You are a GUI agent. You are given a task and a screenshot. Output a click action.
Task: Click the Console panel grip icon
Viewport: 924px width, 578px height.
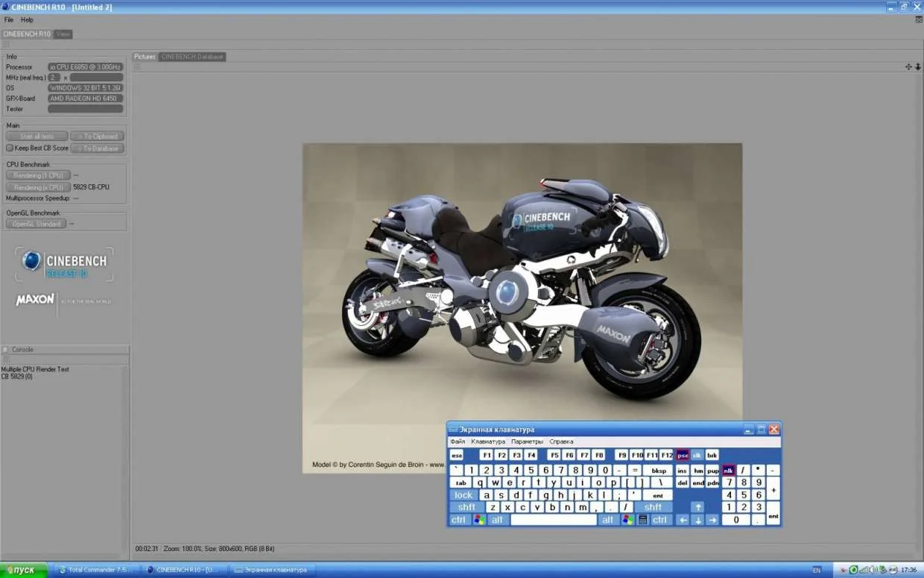coord(5,349)
